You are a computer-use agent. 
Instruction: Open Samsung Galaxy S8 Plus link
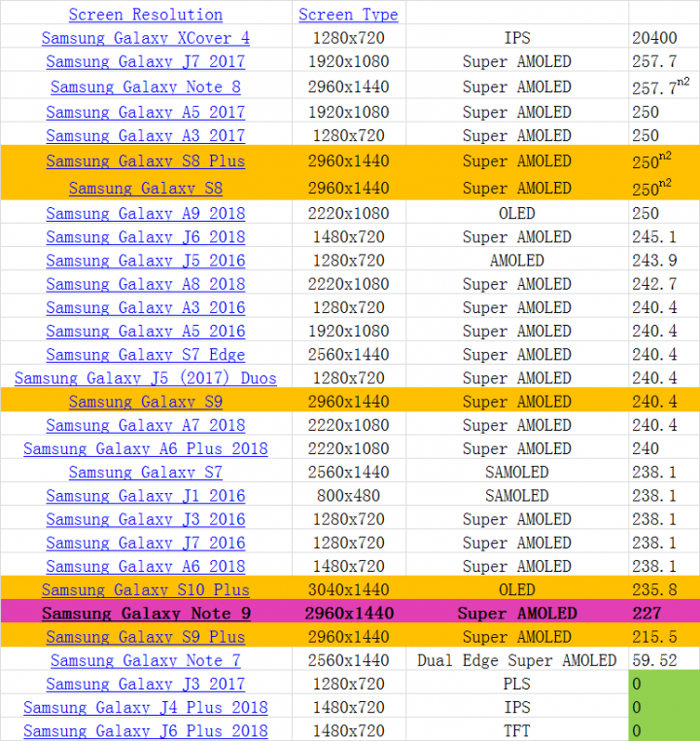[146, 161]
